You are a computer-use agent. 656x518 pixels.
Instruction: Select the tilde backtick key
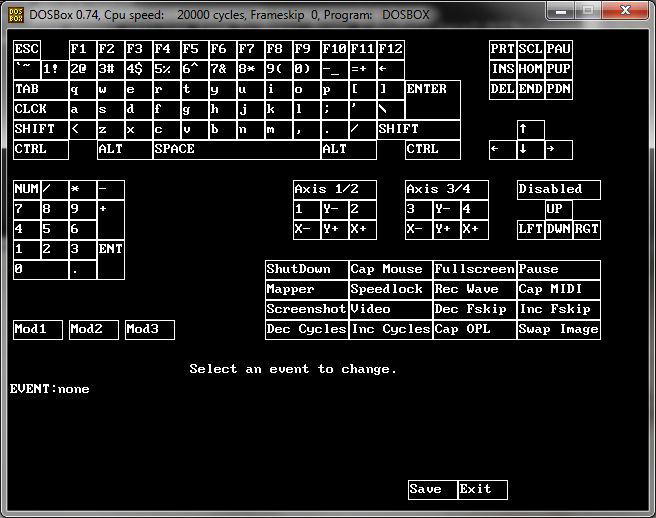pyautogui.click(x=27, y=69)
